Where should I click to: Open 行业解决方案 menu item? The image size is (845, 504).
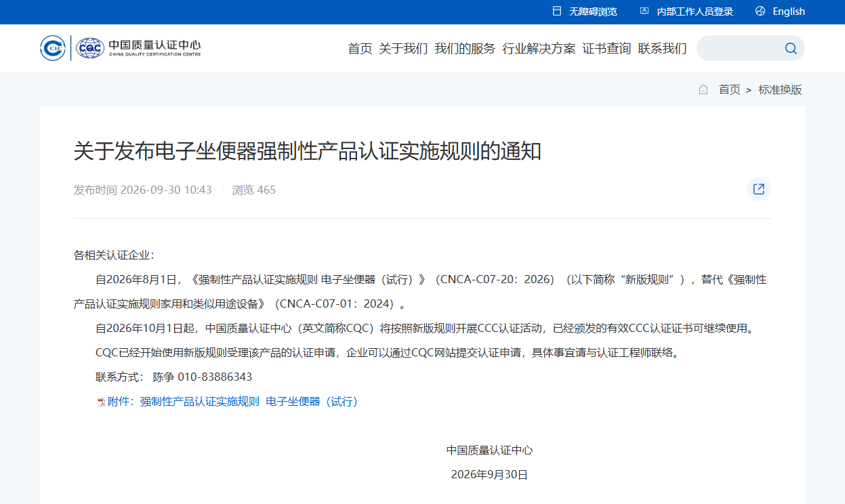pyautogui.click(x=539, y=48)
